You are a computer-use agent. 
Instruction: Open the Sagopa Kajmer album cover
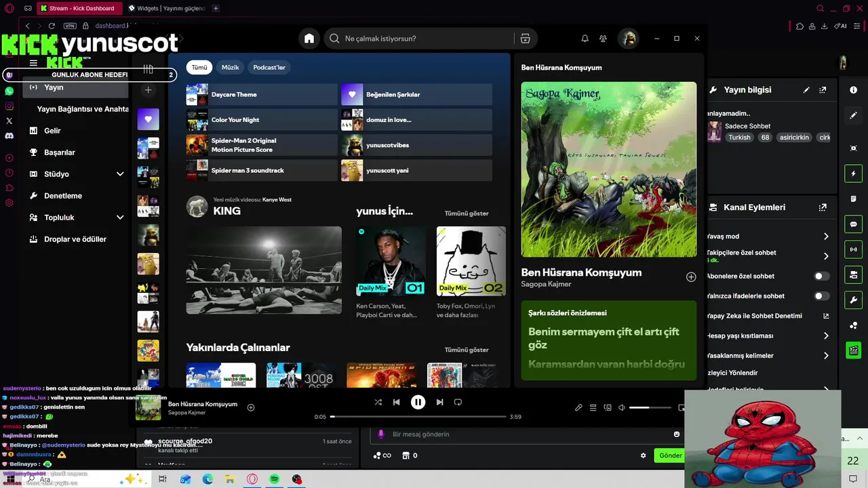click(x=609, y=169)
